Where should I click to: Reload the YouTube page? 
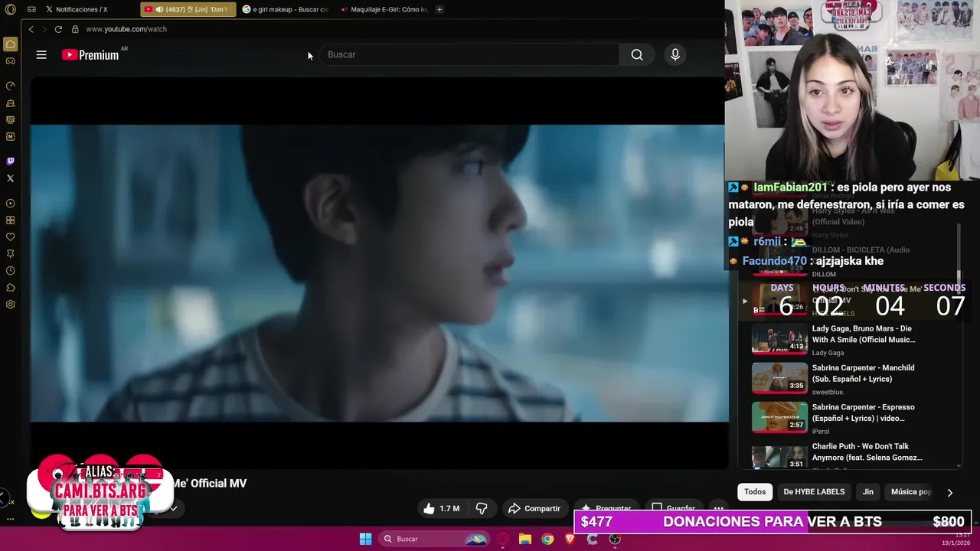click(58, 29)
